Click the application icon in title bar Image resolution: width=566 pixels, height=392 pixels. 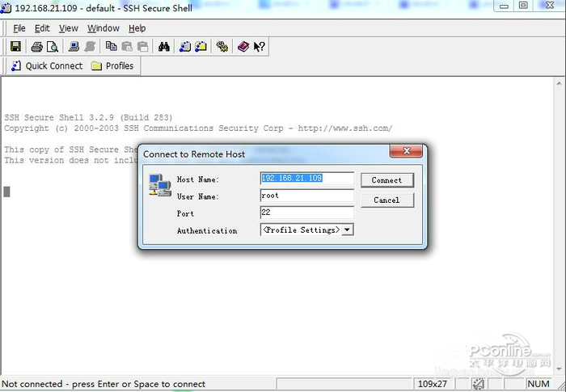click(6, 7)
